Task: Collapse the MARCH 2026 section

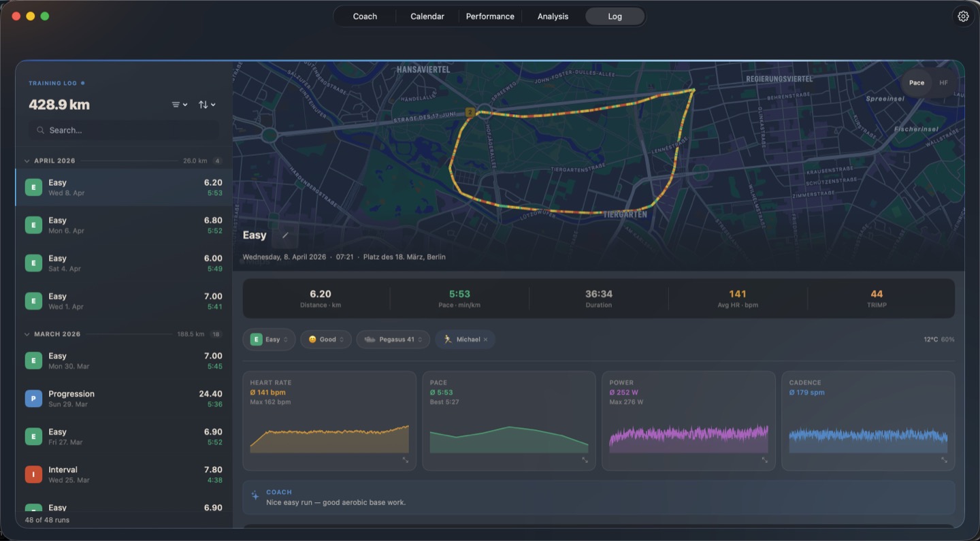Action: click(27, 334)
